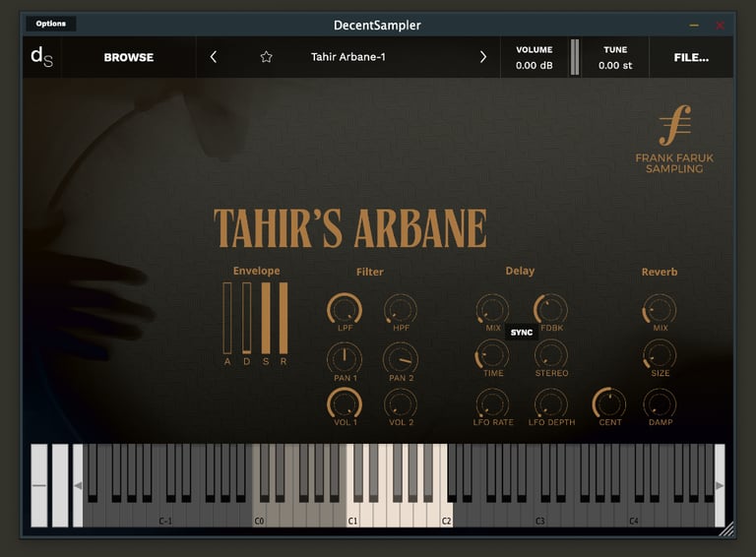
Task: Go to the previous preset arrow
Action: (213, 57)
